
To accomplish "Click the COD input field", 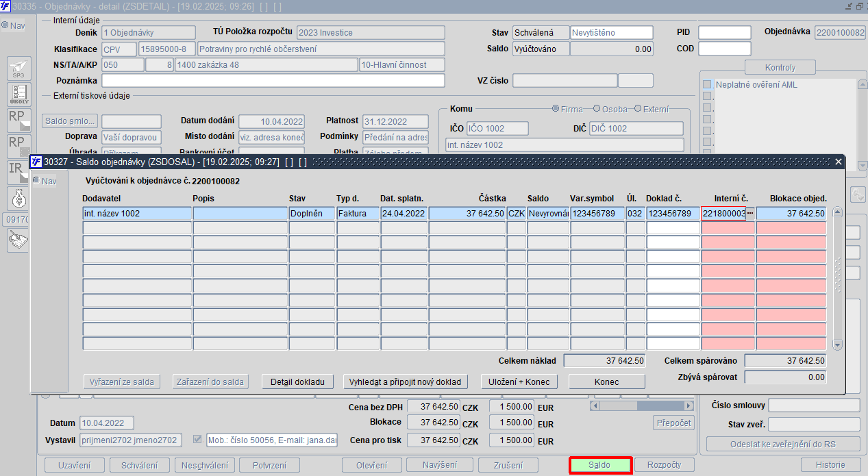I will click(725, 49).
